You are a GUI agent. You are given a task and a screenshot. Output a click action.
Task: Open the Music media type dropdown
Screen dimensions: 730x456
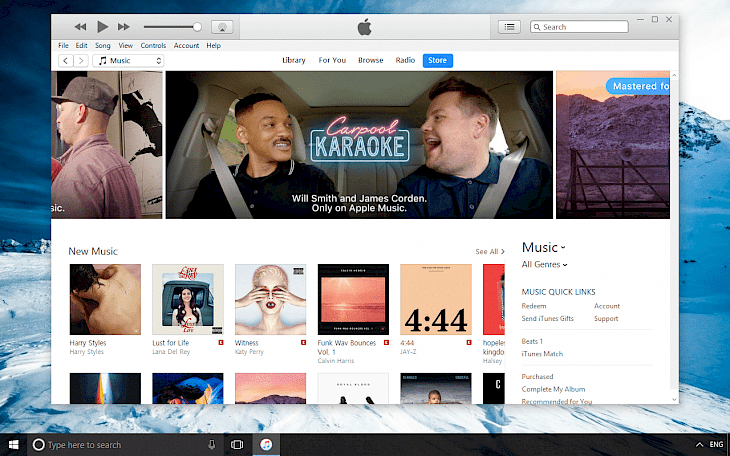(x=128, y=61)
